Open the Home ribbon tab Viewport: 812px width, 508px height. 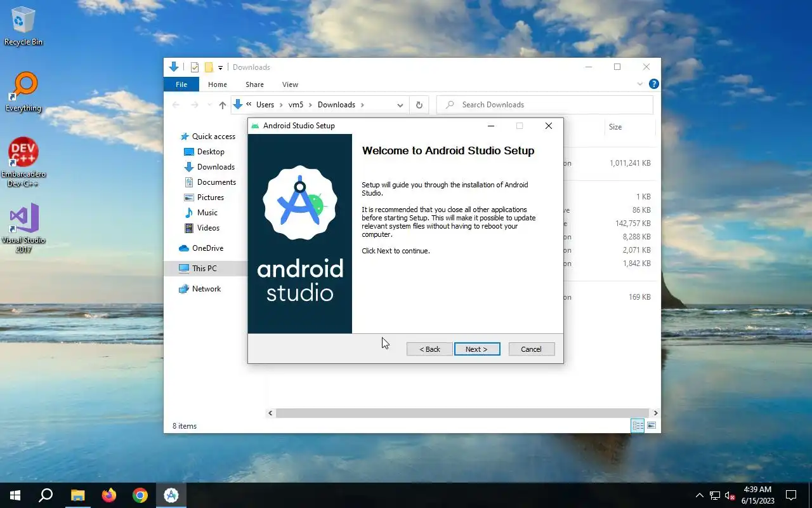tap(218, 84)
